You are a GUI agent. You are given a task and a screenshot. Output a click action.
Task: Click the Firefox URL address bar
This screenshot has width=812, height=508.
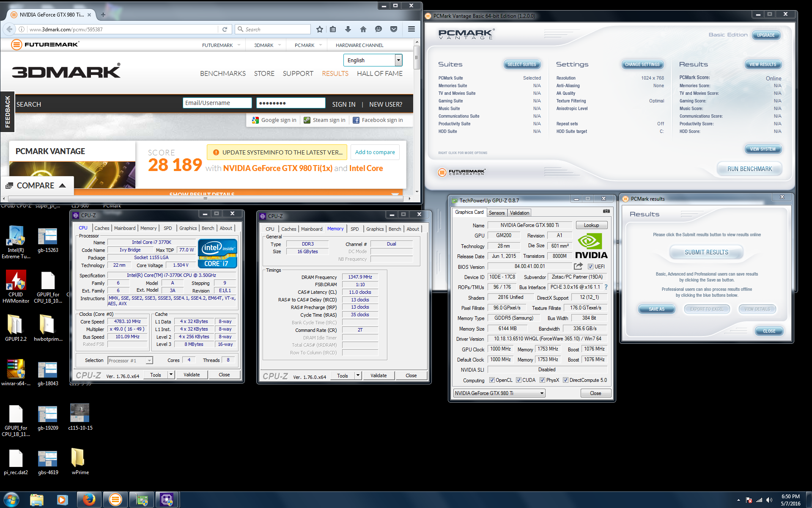pos(123,29)
